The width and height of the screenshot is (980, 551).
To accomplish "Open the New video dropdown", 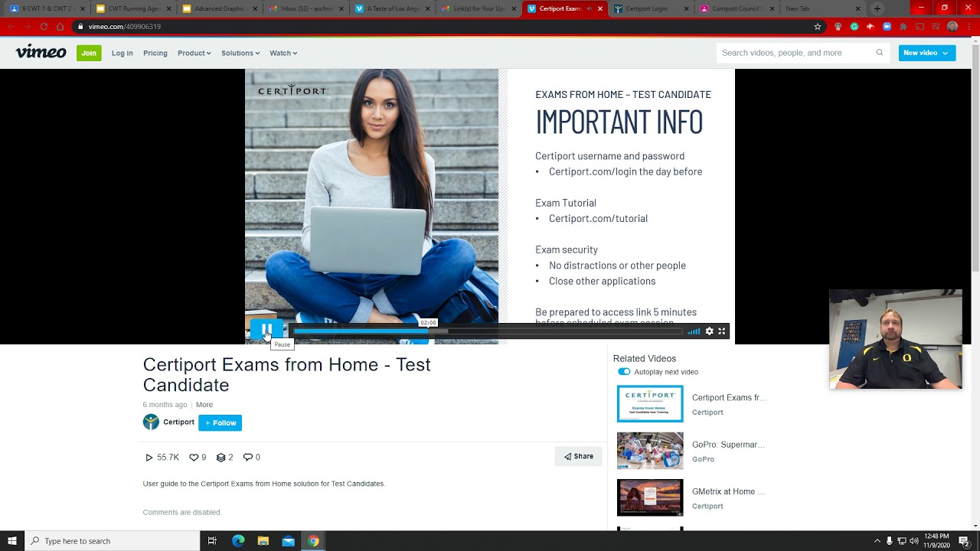I will 926,53.
